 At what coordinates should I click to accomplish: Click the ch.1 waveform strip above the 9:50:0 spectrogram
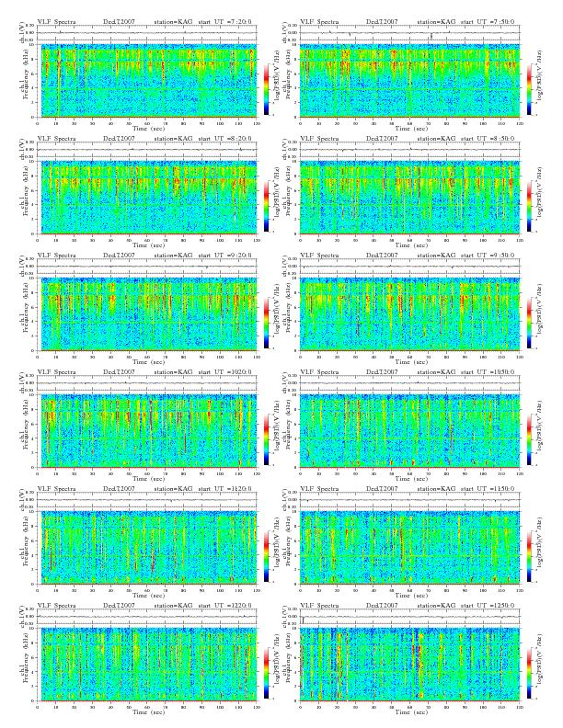410,267
